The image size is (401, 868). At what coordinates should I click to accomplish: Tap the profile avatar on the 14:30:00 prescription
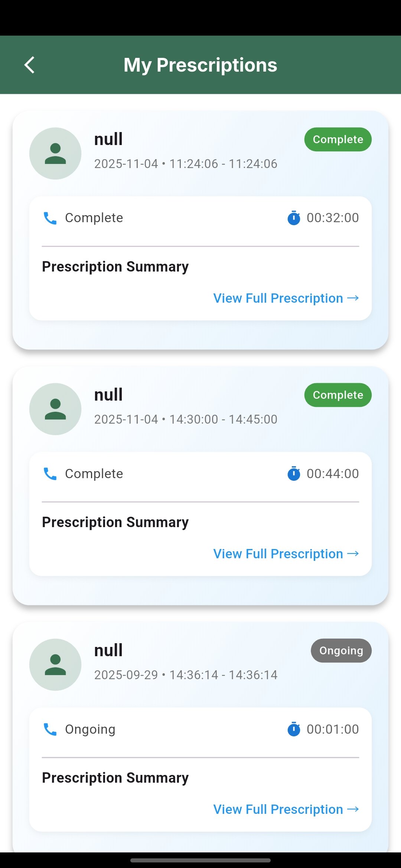point(55,409)
